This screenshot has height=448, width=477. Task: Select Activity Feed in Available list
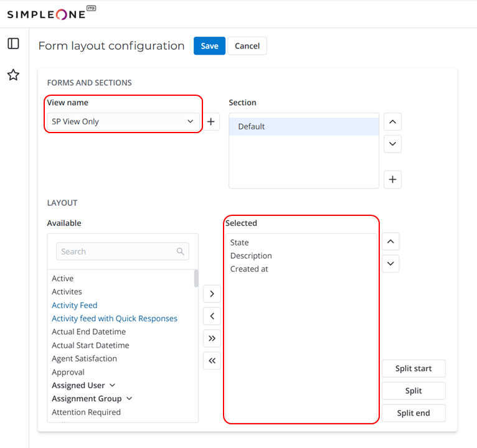point(75,305)
